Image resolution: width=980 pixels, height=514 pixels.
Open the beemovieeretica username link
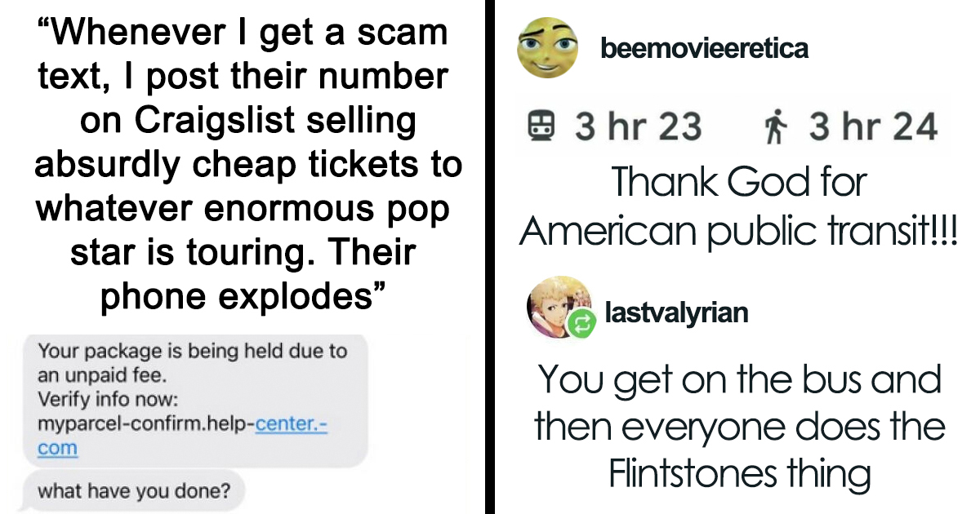pyautogui.click(x=704, y=49)
